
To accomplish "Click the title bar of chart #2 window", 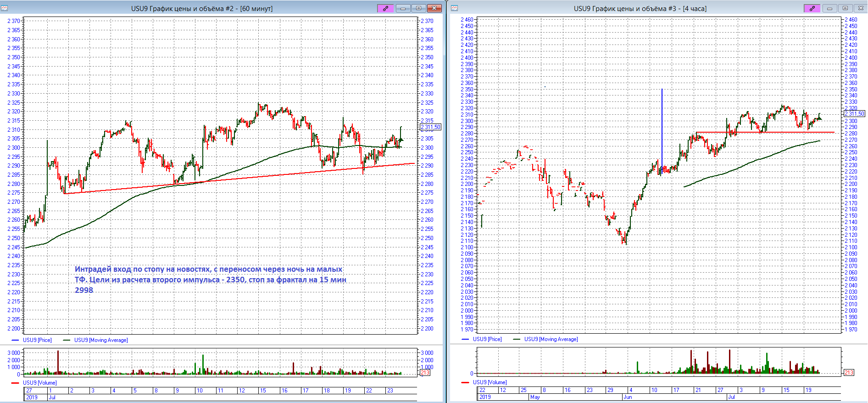I will coord(202,8).
